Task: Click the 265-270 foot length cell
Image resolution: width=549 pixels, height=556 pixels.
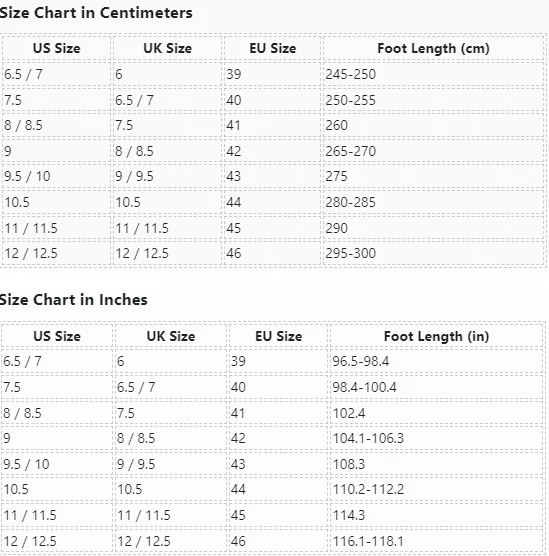Action: (x=433, y=151)
